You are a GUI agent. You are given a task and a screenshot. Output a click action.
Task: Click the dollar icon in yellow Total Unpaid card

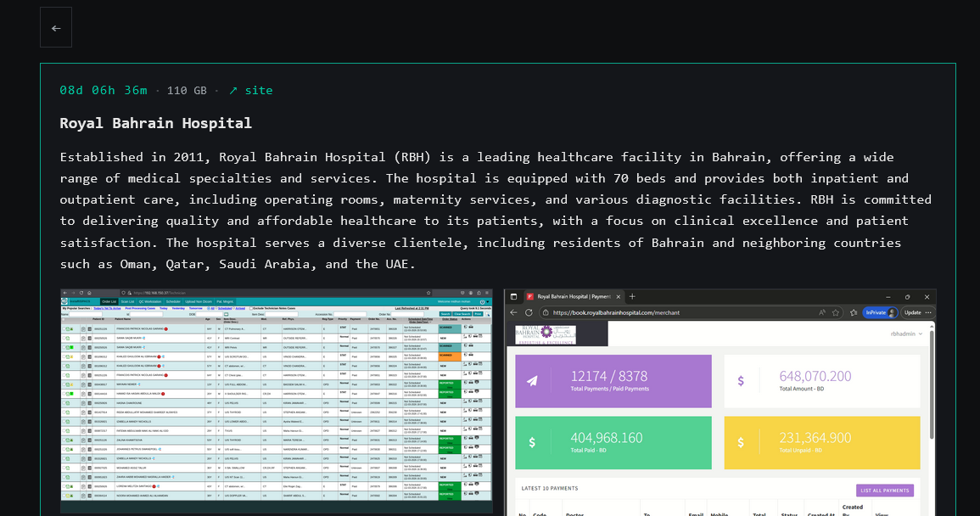741,442
